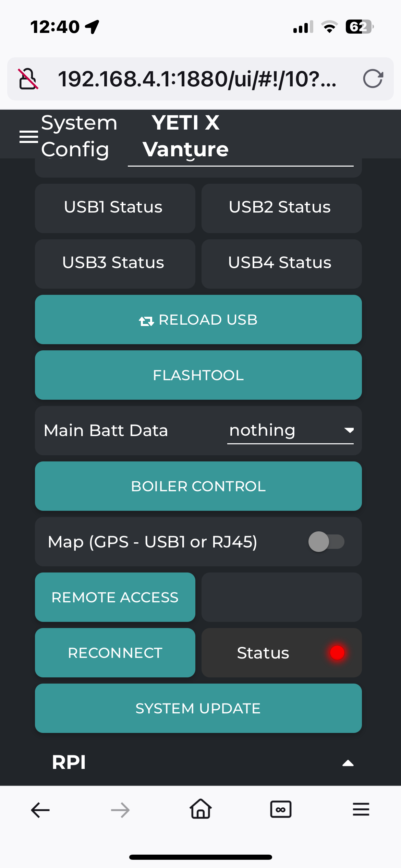Open browser menu at bottom right

361,809
